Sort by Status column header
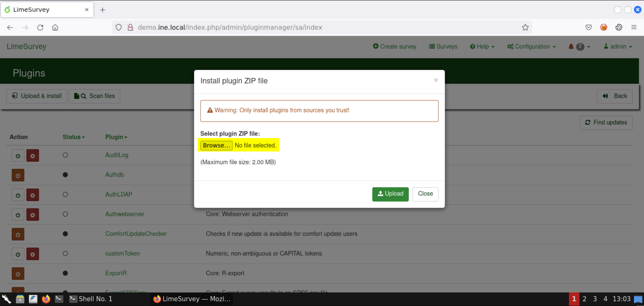This screenshot has width=644, height=306. pyautogui.click(x=73, y=137)
